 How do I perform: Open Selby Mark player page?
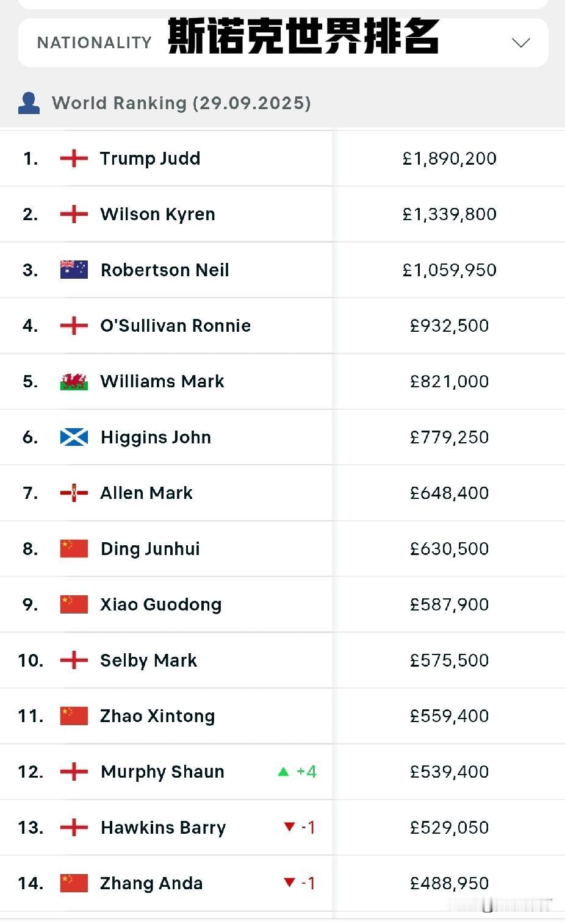coord(148,661)
